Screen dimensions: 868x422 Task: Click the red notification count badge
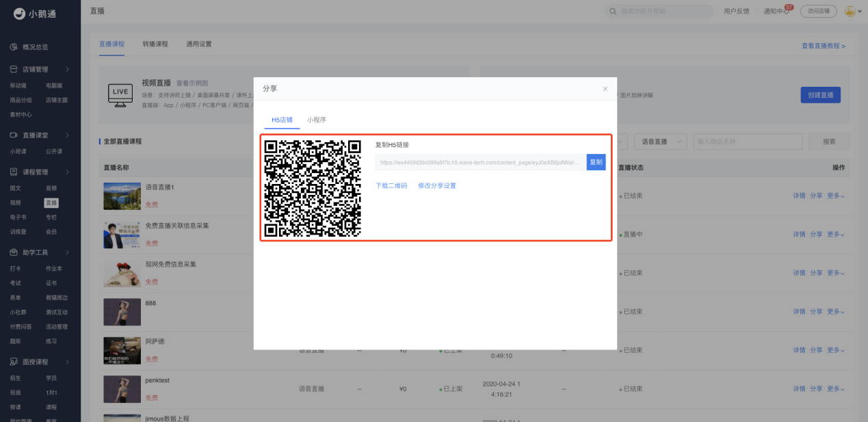click(789, 7)
